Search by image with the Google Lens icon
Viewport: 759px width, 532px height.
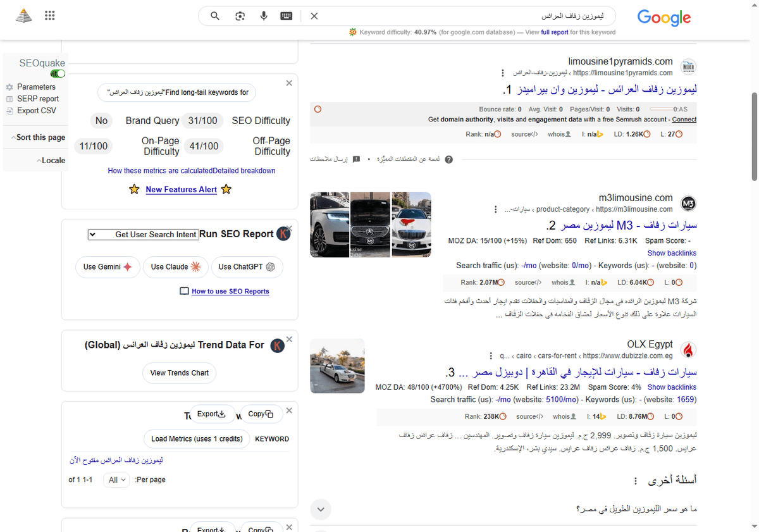(x=240, y=16)
